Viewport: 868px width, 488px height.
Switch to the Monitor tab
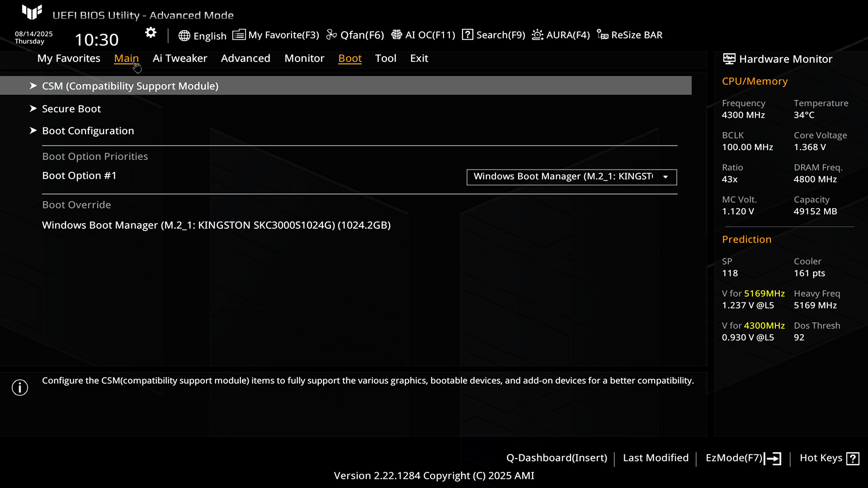coord(304,58)
